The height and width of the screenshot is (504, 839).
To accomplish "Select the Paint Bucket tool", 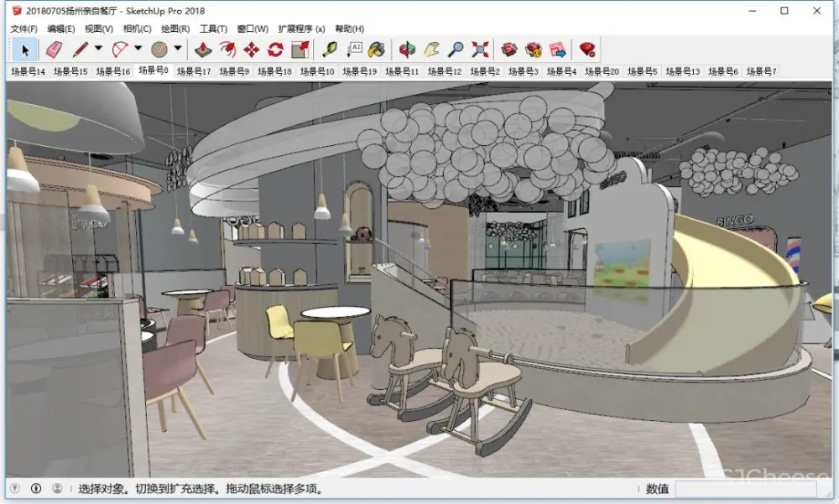I will (x=378, y=49).
